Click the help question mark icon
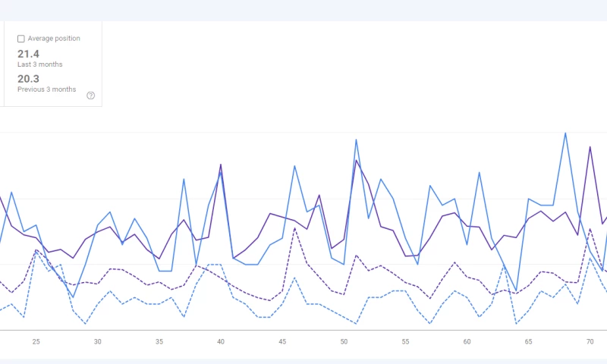Image resolution: width=607 pixels, height=364 pixels. click(91, 96)
